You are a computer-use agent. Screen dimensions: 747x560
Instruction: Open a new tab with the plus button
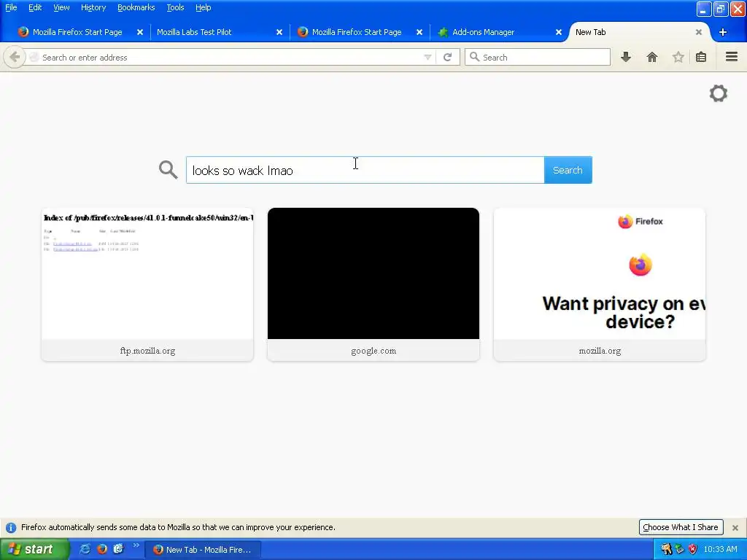tap(723, 32)
